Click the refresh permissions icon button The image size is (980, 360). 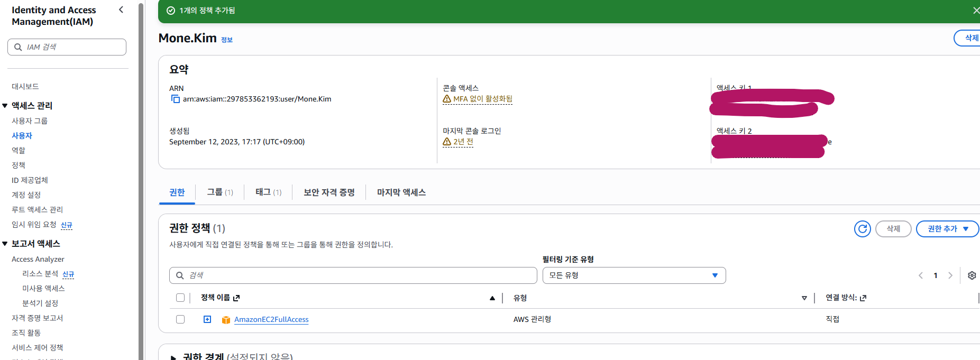tap(862, 229)
